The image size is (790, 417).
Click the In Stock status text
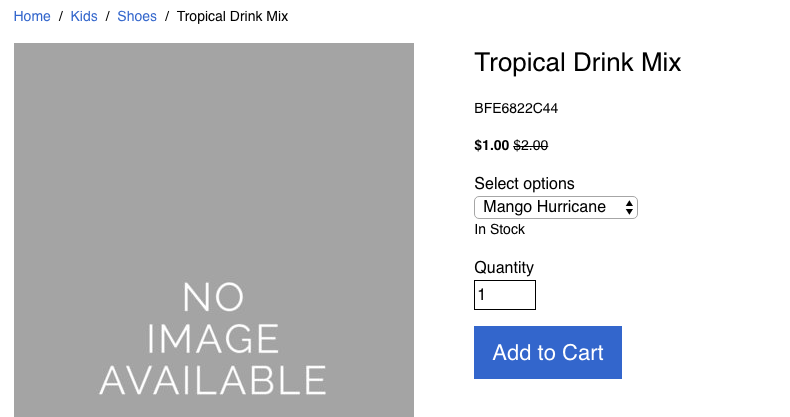499,229
